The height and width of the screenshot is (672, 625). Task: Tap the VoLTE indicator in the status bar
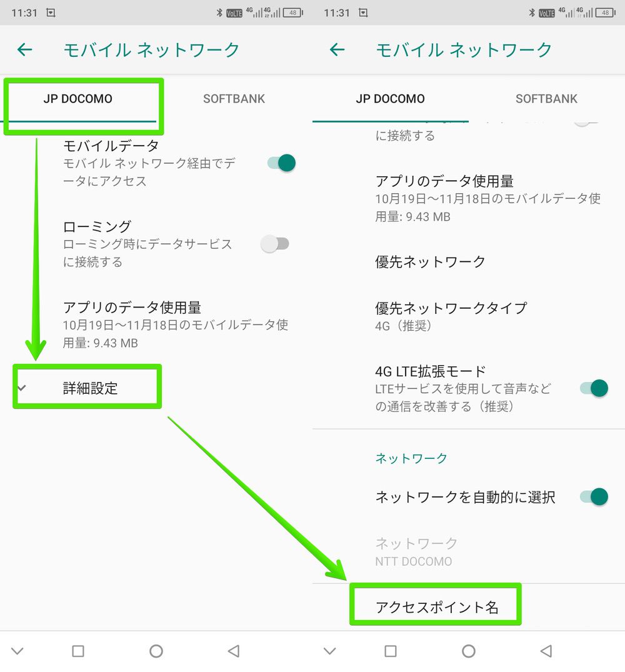233,11
